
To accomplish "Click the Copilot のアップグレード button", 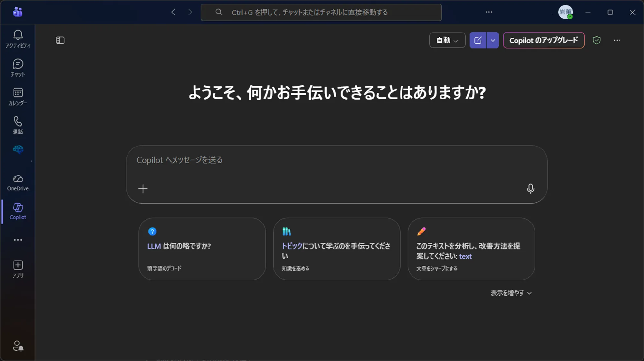I will (x=544, y=40).
